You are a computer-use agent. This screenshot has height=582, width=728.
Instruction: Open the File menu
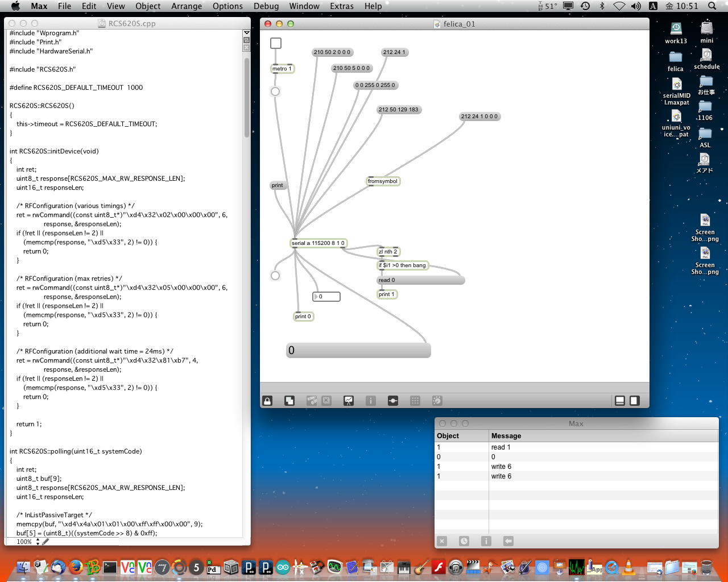64,6
